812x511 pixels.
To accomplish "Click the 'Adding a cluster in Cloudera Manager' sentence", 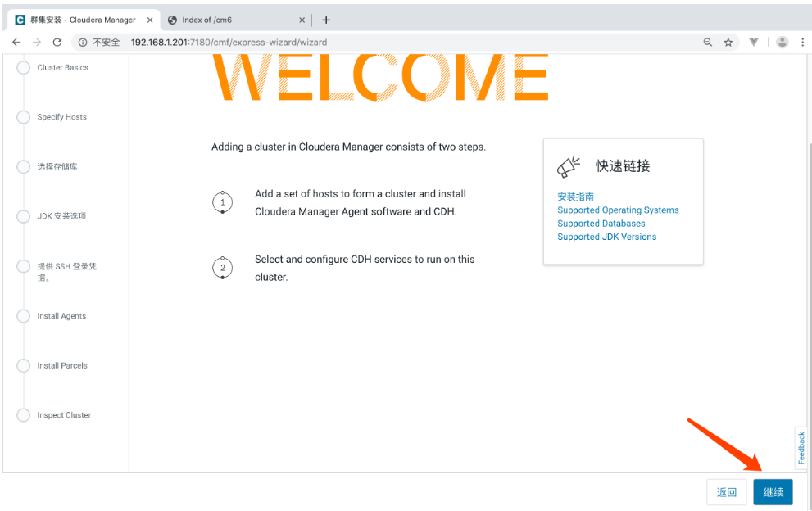I will point(348,147).
